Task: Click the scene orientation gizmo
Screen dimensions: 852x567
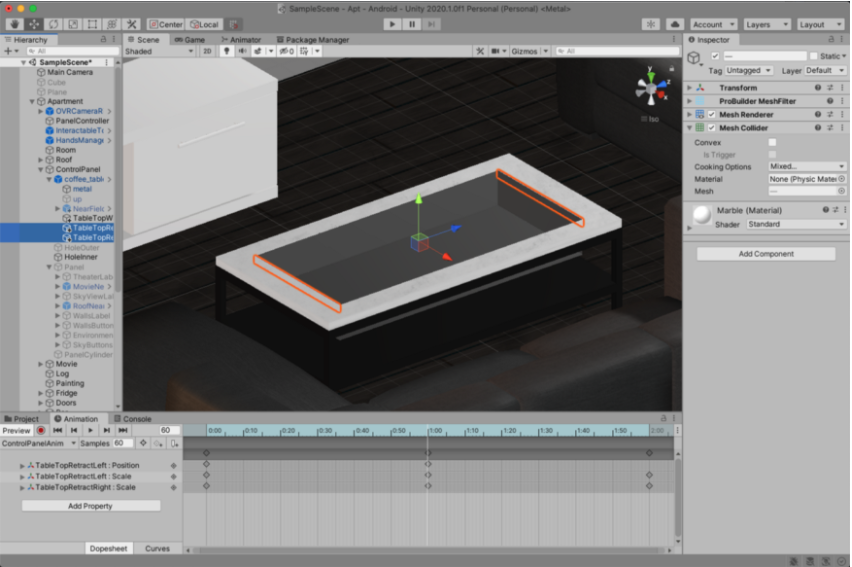Action: pyautogui.click(x=651, y=90)
